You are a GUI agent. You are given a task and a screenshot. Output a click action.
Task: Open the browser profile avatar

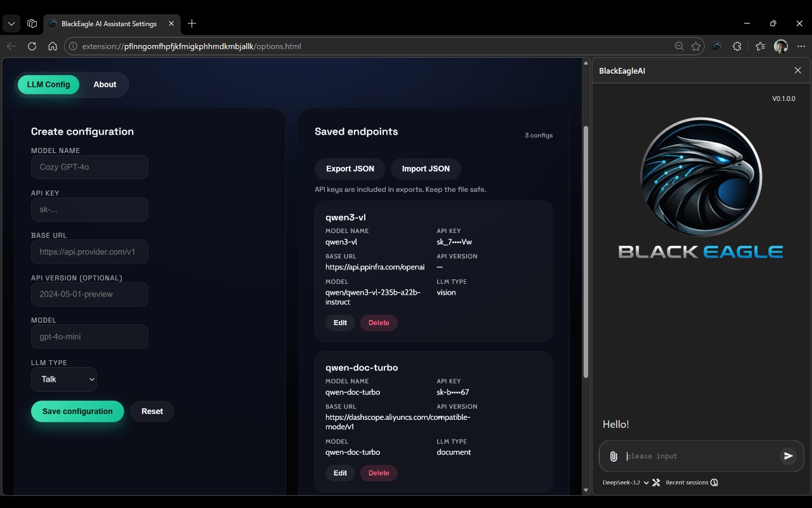pyautogui.click(x=781, y=46)
